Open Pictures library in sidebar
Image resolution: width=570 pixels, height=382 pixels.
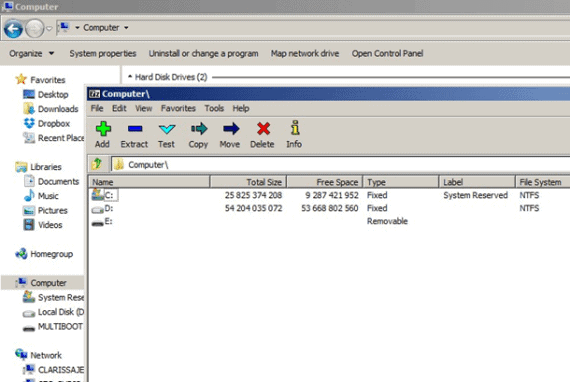click(x=45, y=210)
